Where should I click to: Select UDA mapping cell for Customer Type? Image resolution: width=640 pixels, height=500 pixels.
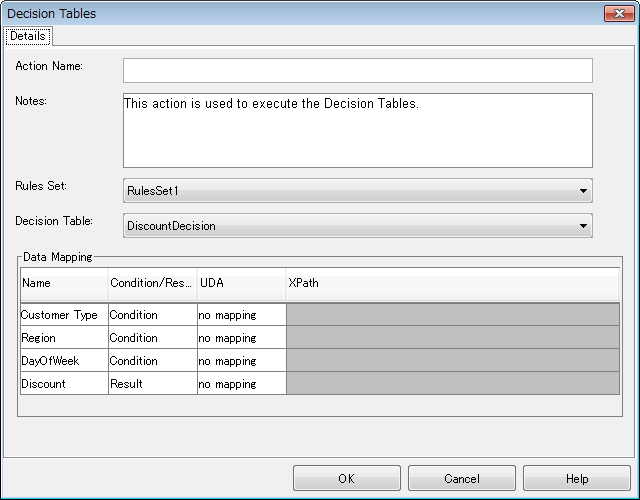(x=242, y=315)
